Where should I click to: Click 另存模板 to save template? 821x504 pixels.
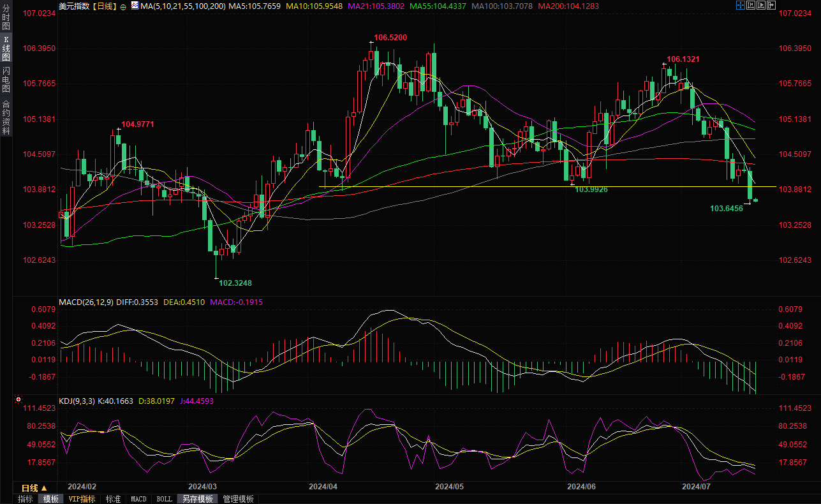pyautogui.click(x=197, y=499)
